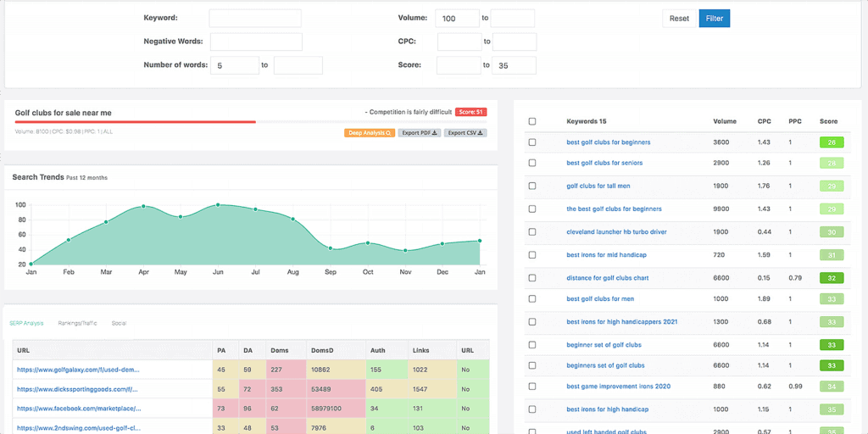The width and height of the screenshot is (868, 434).
Task: Tick the checkbox for 'best golf clubs for beginners'
Action: 531,142
